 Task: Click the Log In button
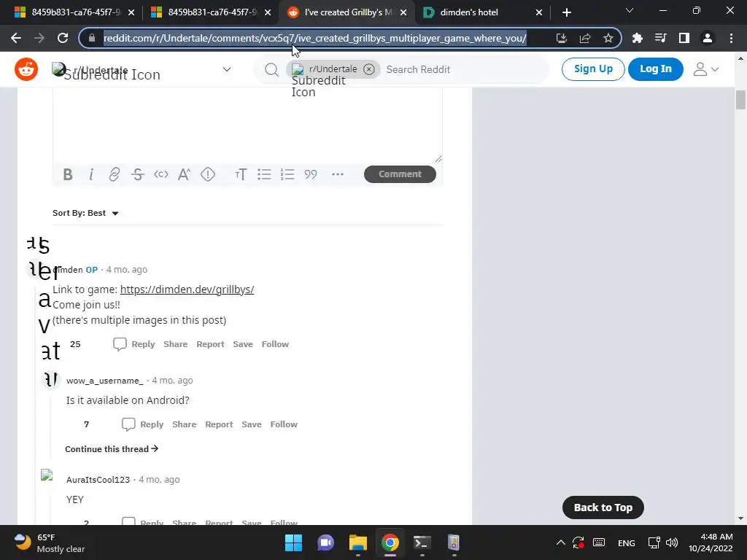[656, 69]
